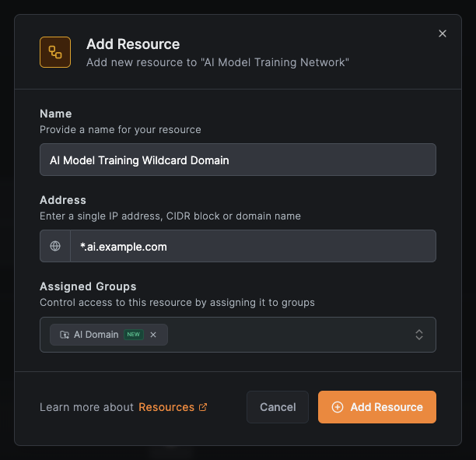Click the 'Assigned Groups' label
Screen dimensions: 476x460
coord(88,286)
